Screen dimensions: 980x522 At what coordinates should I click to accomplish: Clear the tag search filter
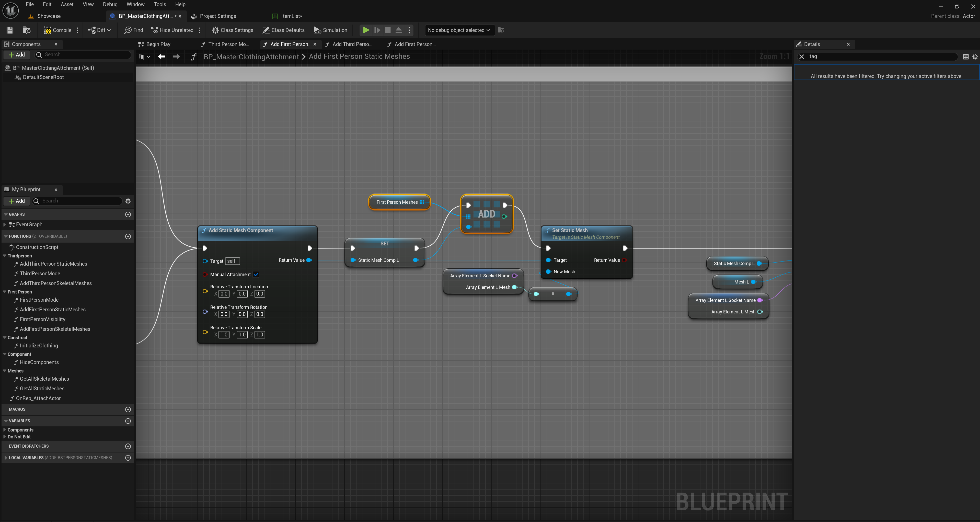coord(802,57)
